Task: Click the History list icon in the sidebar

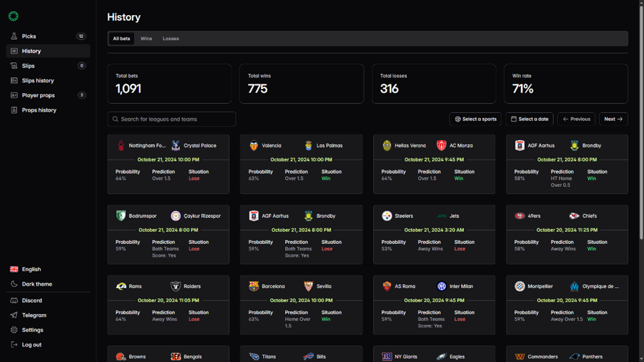Action: (14, 51)
